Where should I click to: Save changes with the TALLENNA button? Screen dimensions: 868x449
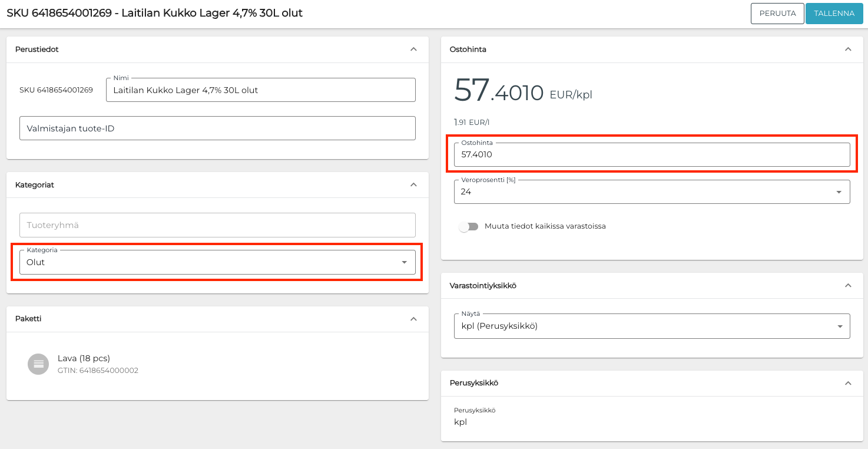834,14
